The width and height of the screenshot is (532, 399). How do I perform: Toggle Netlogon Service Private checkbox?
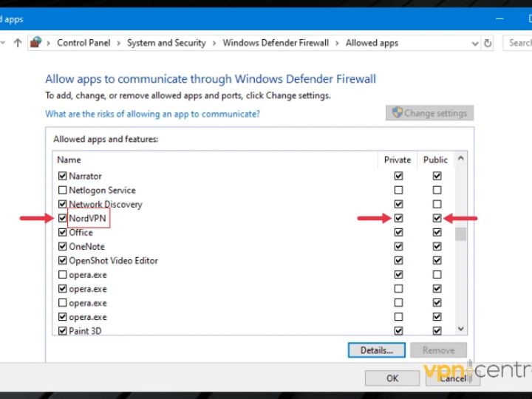[x=399, y=190]
